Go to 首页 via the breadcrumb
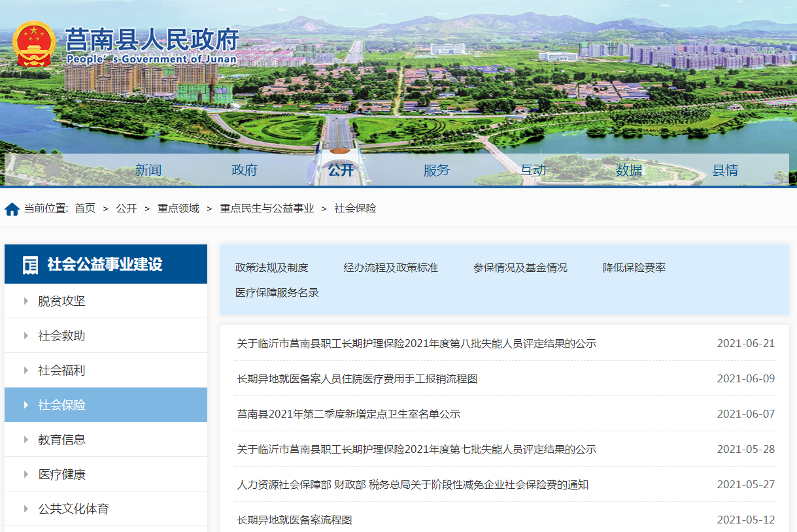 (x=85, y=208)
